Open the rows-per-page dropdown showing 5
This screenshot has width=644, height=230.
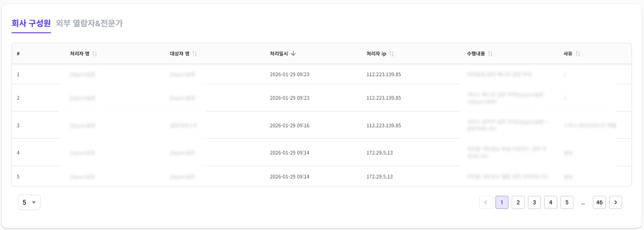coord(29,202)
